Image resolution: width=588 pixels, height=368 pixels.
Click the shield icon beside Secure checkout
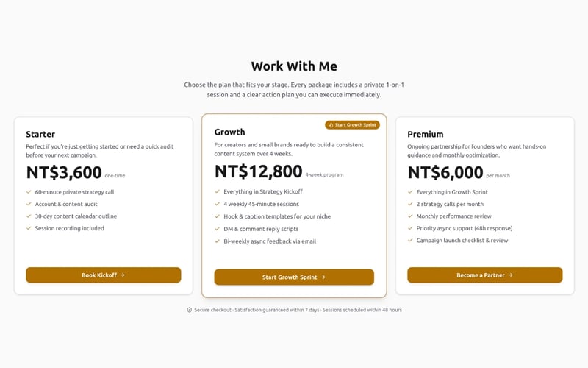190,310
